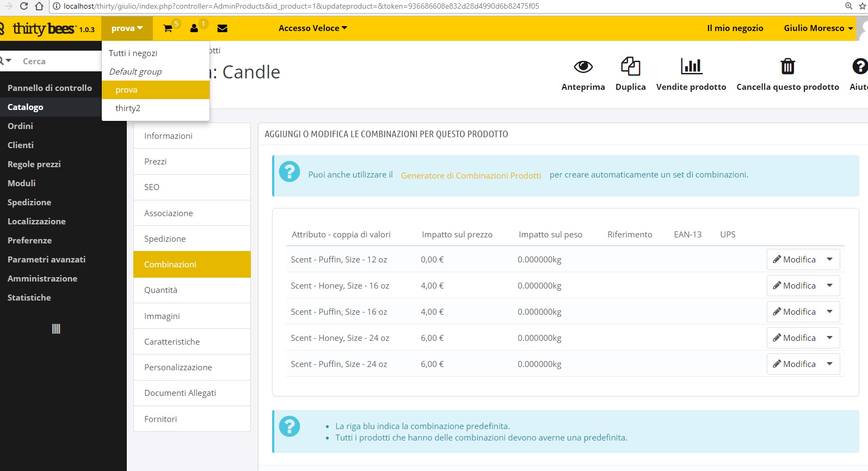This screenshot has width=868, height=471.
Task: Expand dropdown arrow for Puffin 24 oz row
Action: coord(829,364)
